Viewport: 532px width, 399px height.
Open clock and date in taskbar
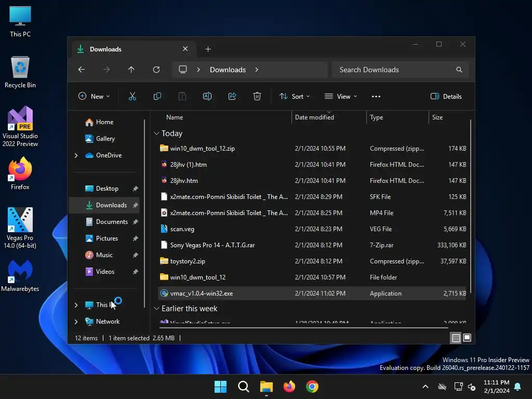[497, 387]
